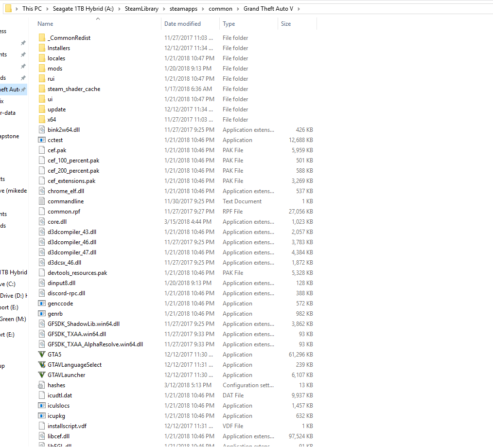Go to steamapps in the breadcrumb path
This screenshot has height=448, width=493.
pyautogui.click(x=183, y=9)
